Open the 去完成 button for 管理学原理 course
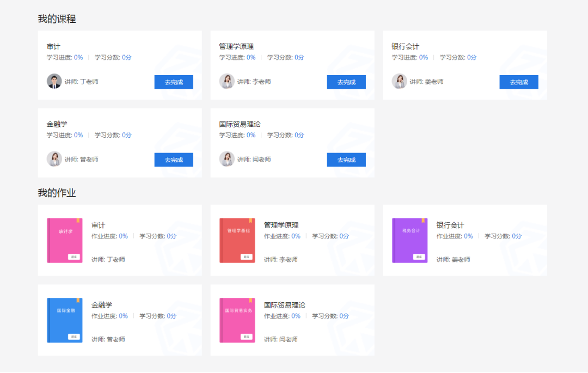 pos(346,82)
